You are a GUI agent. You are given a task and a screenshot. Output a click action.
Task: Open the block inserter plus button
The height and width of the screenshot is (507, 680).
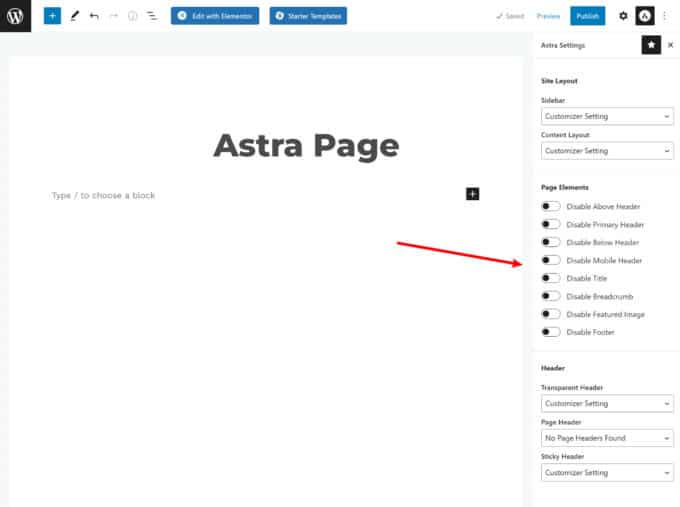pos(52,16)
